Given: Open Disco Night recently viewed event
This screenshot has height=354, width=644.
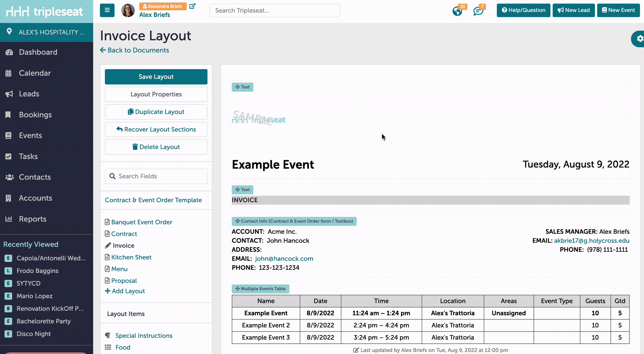Looking at the screenshot, I should click(x=33, y=334).
